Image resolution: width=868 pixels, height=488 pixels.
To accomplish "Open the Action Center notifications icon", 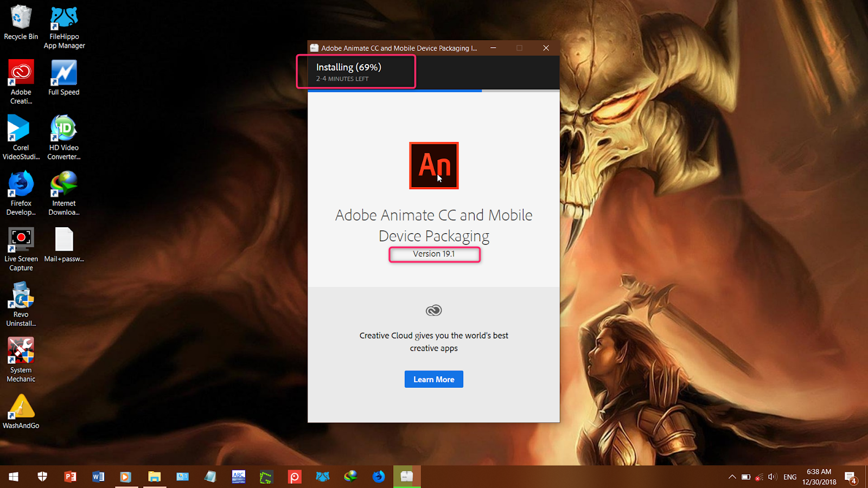I will pos(851,477).
